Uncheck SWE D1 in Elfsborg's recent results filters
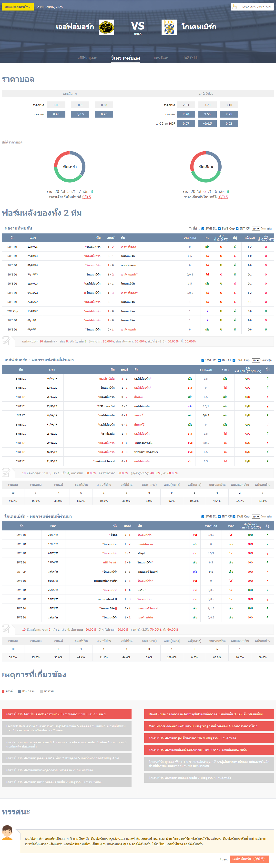276x868 pixels. 203,361
